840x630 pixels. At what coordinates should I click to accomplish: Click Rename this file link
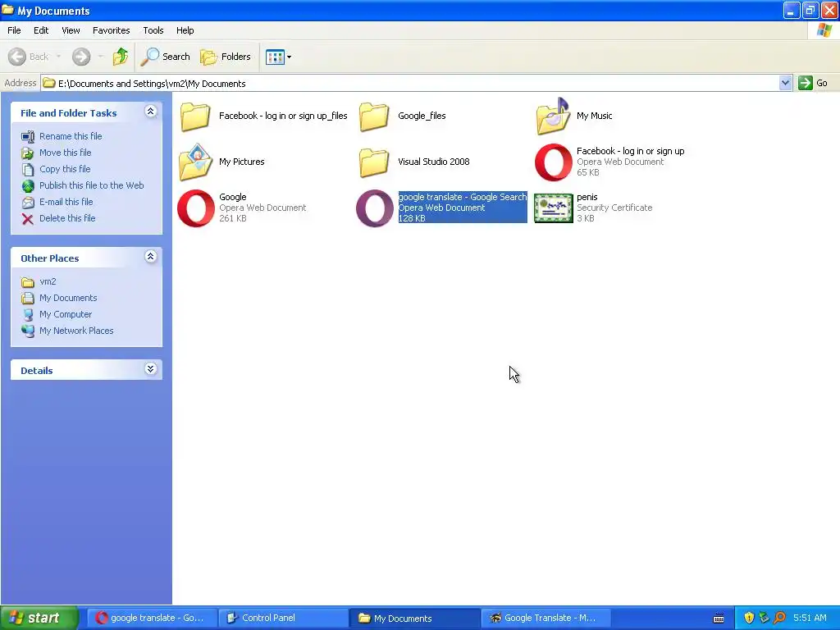pos(71,136)
